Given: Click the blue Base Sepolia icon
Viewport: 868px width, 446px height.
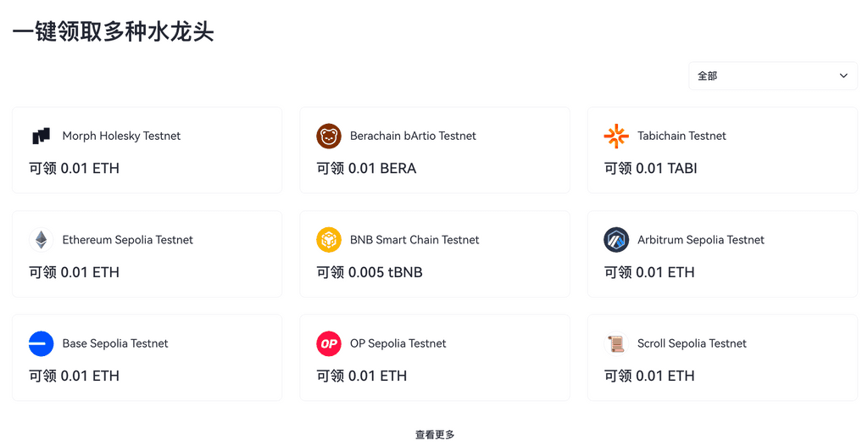Looking at the screenshot, I should 42,343.
